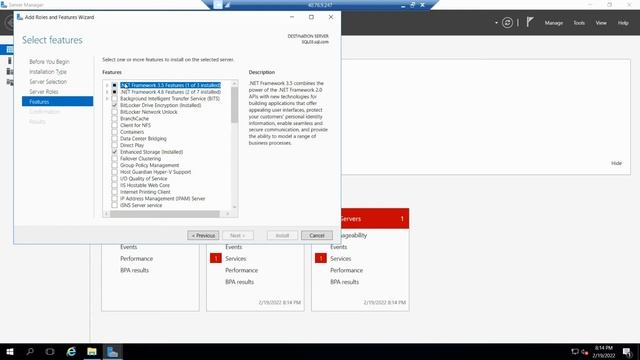The width and height of the screenshot is (640, 360).
Task: Click the network status tray icon
Action: coord(575,351)
